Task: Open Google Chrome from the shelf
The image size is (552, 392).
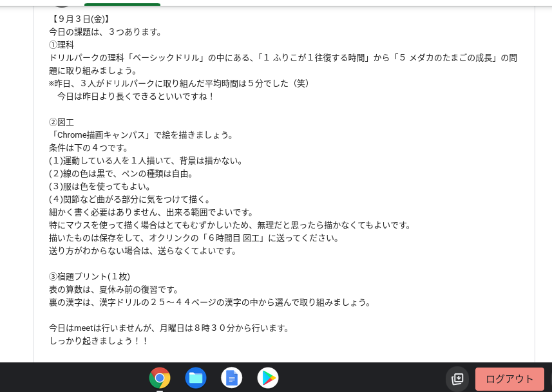Action: [x=160, y=378]
